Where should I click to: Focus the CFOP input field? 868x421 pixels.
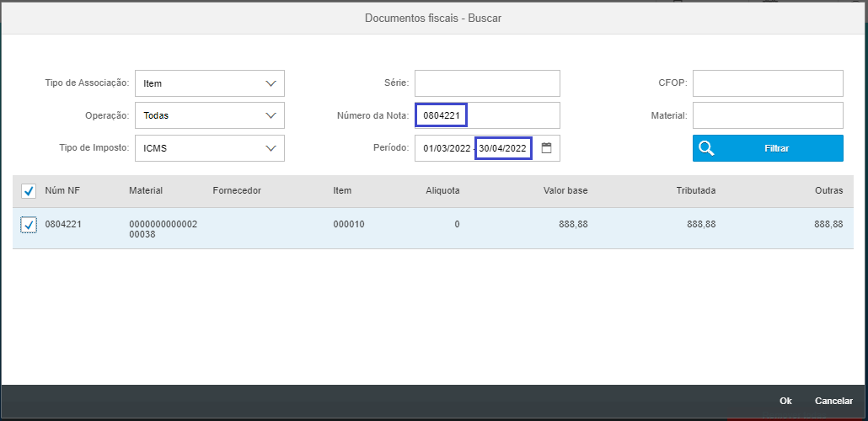pyautogui.click(x=768, y=83)
